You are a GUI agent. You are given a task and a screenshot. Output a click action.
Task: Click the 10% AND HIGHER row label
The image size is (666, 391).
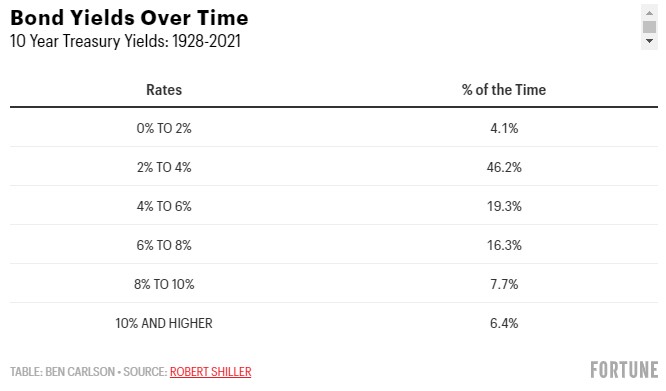pyautogui.click(x=164, y=323)
